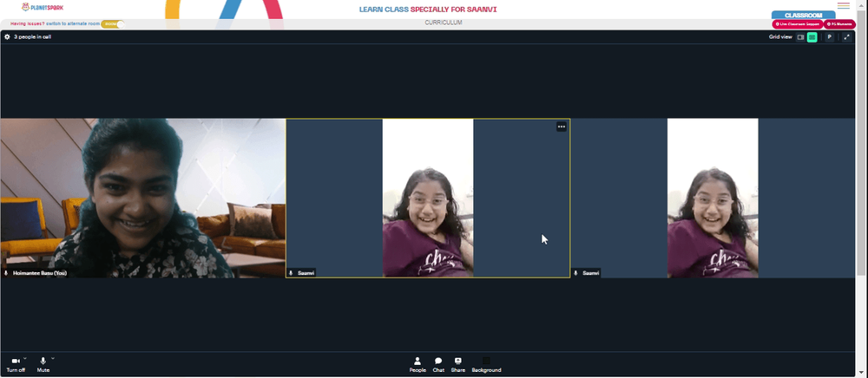Click the PlanetSpark logo
This screenshot has width=868, height=378.
tap(42, 7)
